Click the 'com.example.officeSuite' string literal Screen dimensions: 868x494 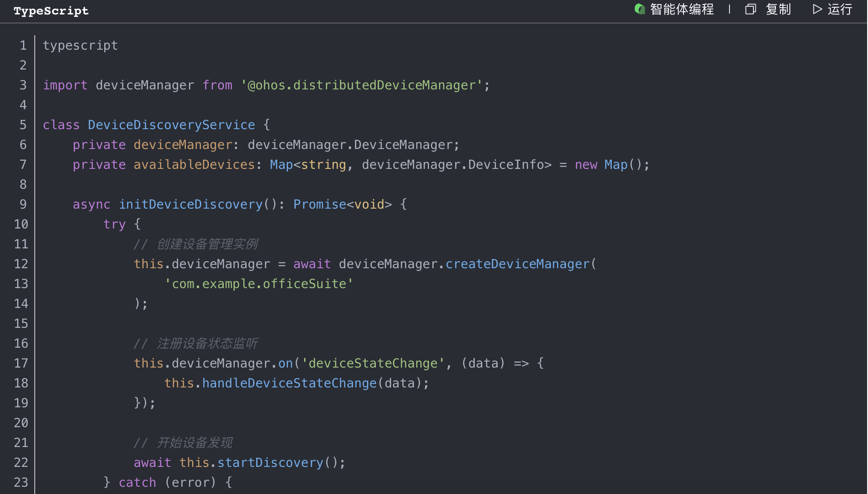tap(259, 284)
